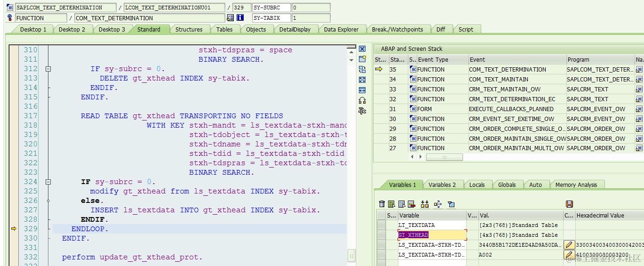Switch to the Globals tab
This screenshot has width=644, height=266.
tap(507, 185)
